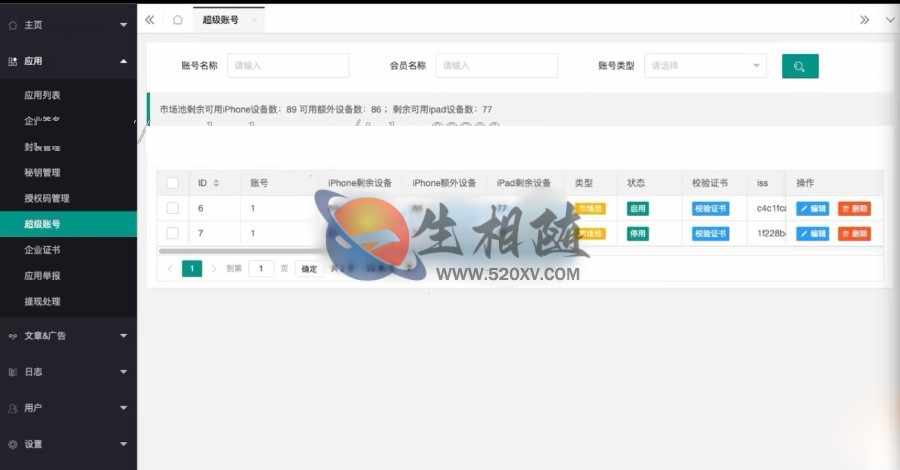Open the 账号类型 dropdown

pos(705,66)
